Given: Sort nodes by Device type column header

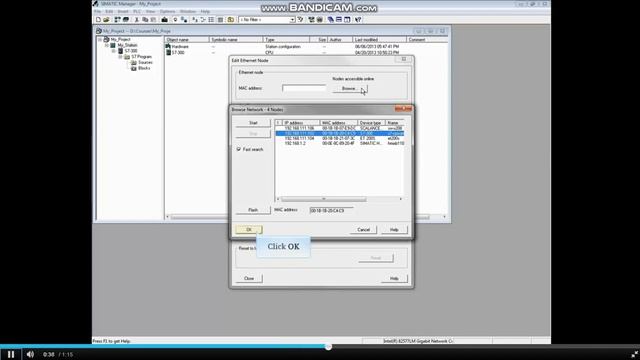Looking at the screenshot, I should coord(371,123).
